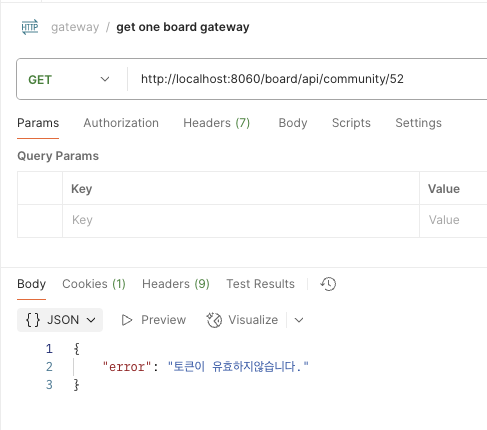Click the empty Key query param field
The image size is (487, 430).
241,220
